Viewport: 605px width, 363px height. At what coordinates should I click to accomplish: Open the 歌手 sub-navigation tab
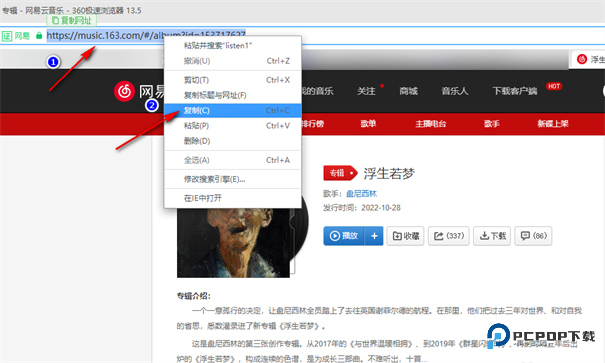pyautogui.click(x=492, y=124)
